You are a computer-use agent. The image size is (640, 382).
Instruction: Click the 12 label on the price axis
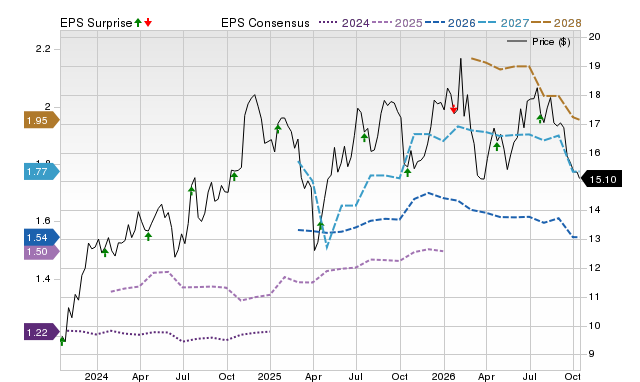(594, 268)
